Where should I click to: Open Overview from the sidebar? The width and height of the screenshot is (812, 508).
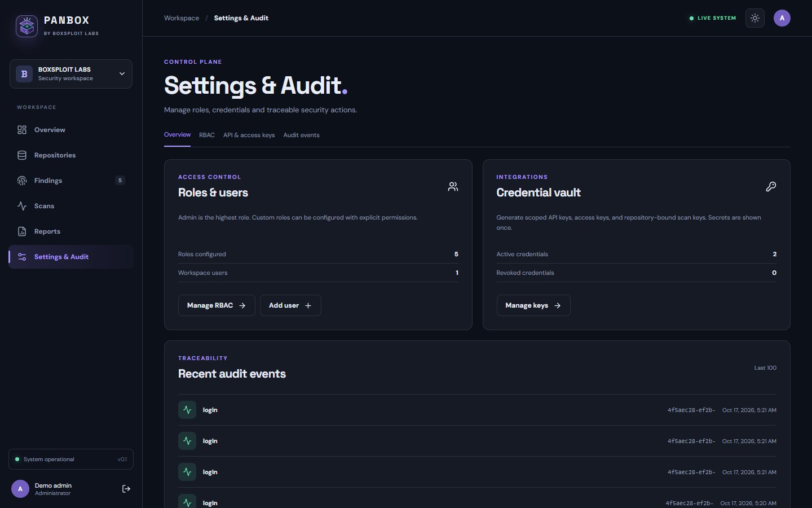(71, 130)
